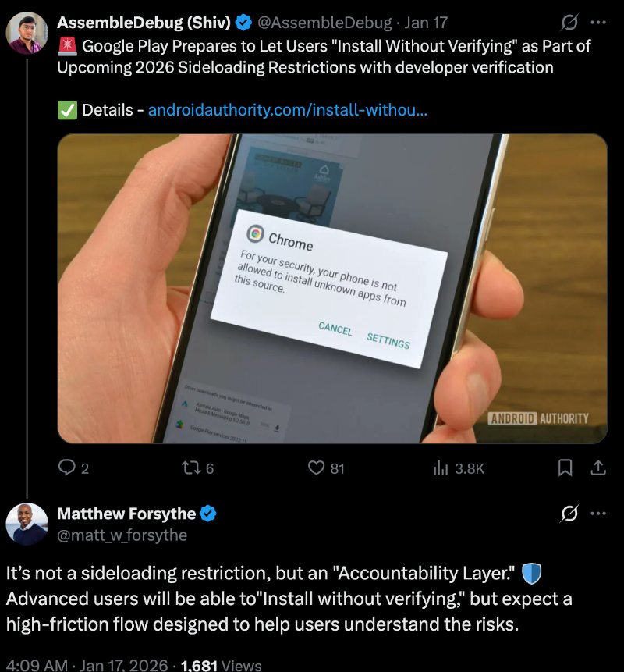624x672 pixels.
Task: Visit the @AssembleDebug profile handle
Action: pos(322,23)
